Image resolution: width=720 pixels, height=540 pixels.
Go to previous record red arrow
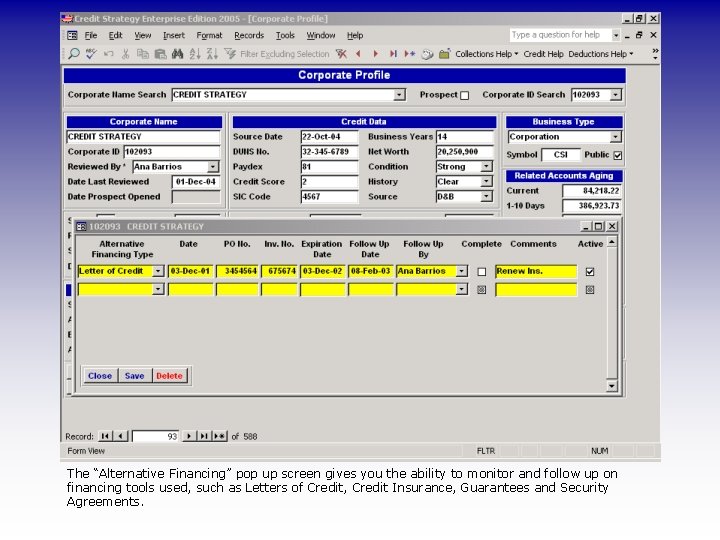coord(359,54)
